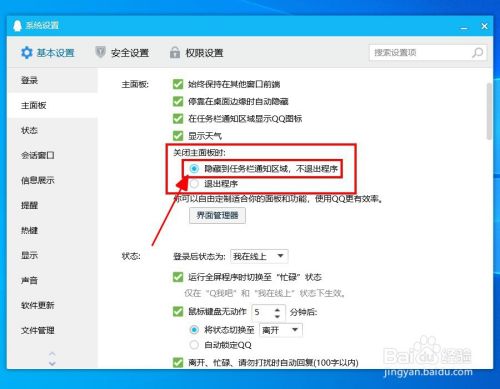Select 登录 in the sidebar

coord(52,80)
